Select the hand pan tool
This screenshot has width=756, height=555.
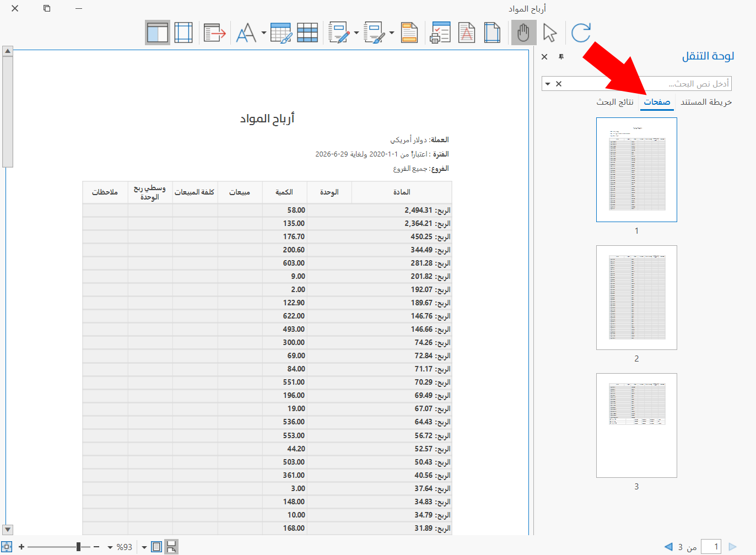click(523, 33)
